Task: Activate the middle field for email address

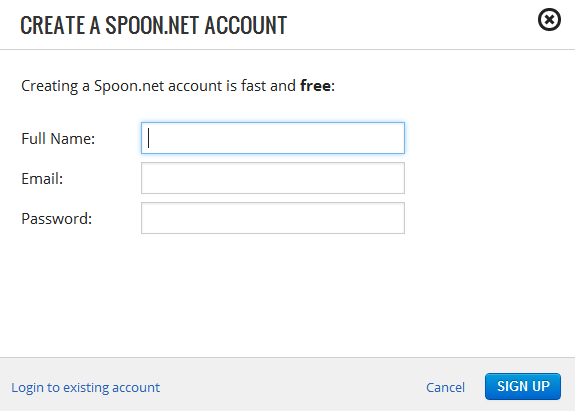Action: point(273,178)
